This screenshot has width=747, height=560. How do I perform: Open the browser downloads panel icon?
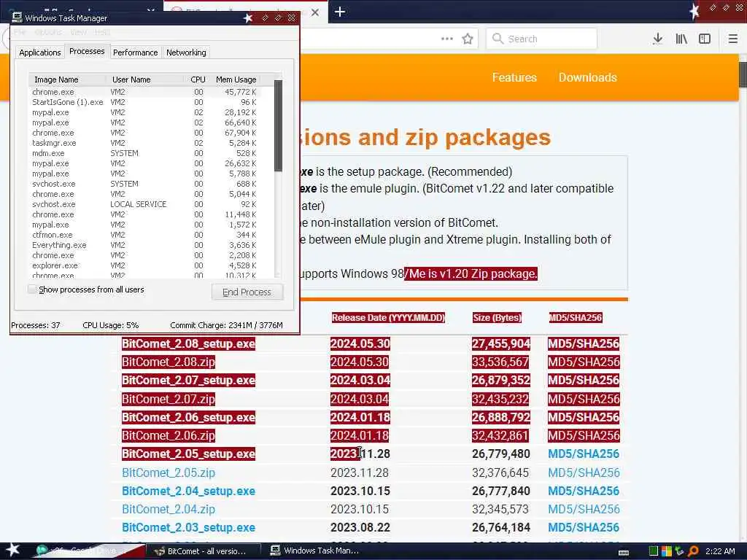click(657, 39)
